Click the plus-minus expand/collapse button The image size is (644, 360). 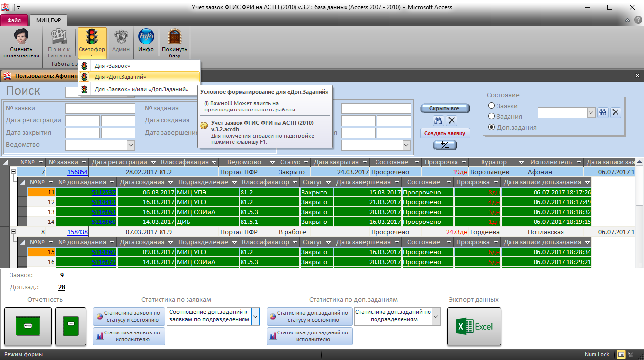[x=445, y=145]
